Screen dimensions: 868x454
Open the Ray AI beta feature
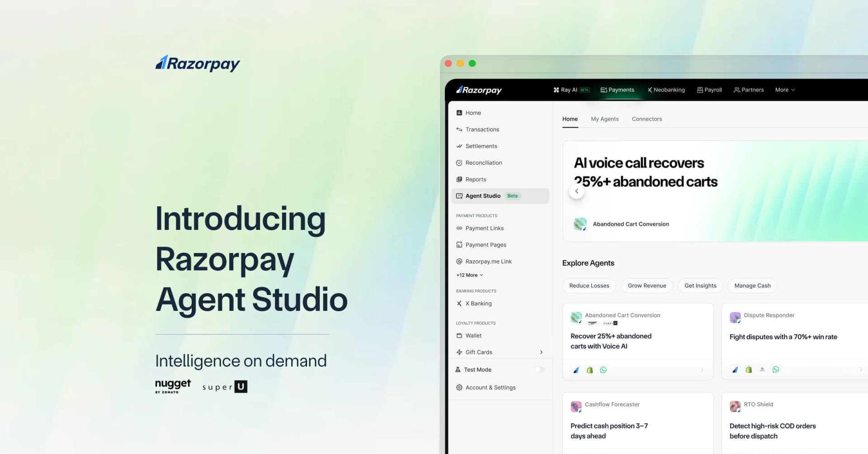pos(571,89)
